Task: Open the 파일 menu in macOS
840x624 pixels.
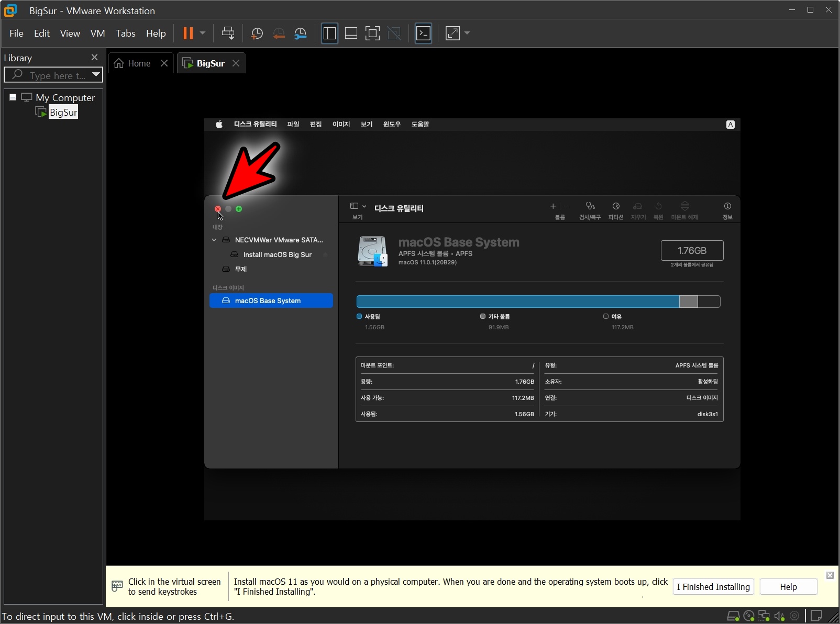Action: click(293, 125)
